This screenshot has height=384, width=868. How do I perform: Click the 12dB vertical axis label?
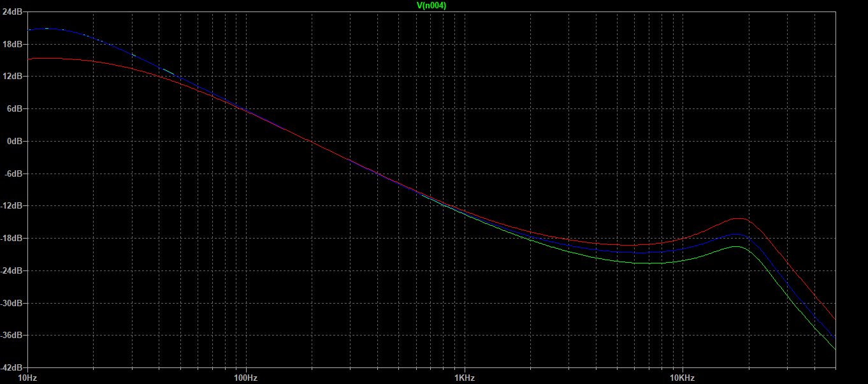(13, 77)
